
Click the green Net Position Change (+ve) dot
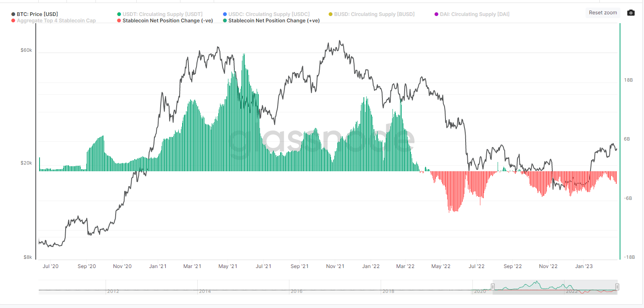[225, 20]
